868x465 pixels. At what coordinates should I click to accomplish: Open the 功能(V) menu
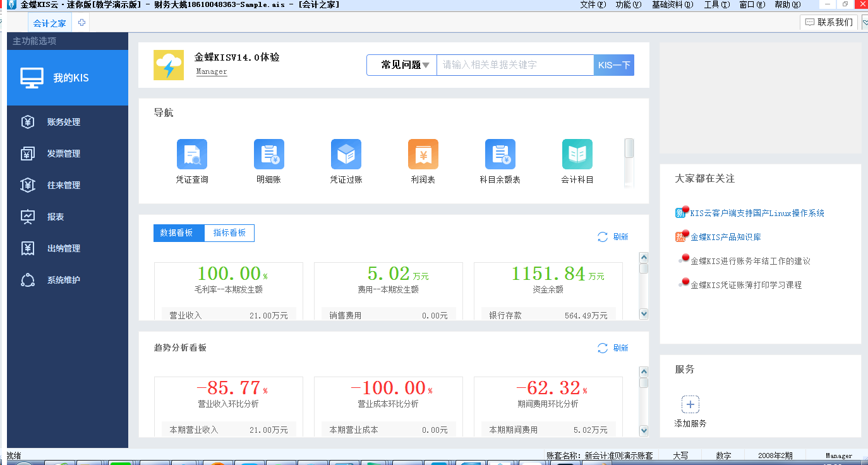coord(628,4)
